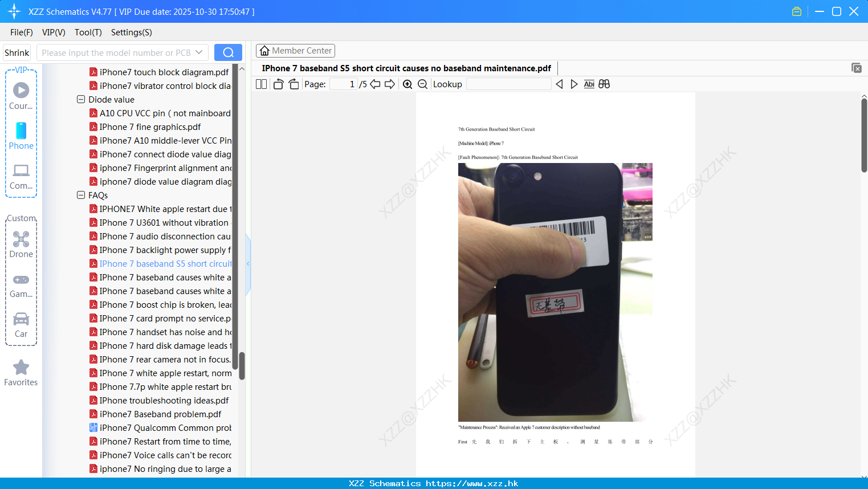Screen dimensions: 868x489
Task: Open IPhone 7 card prompt no service
Action: (160, 318)
